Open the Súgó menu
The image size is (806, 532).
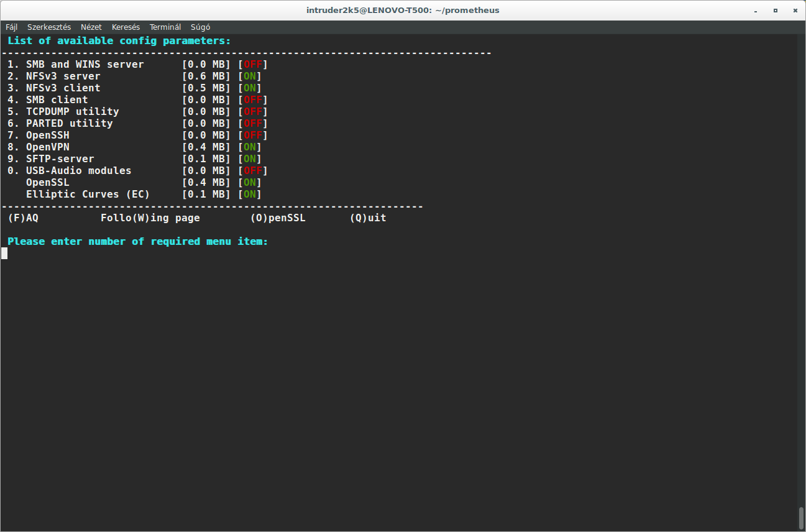200,27
